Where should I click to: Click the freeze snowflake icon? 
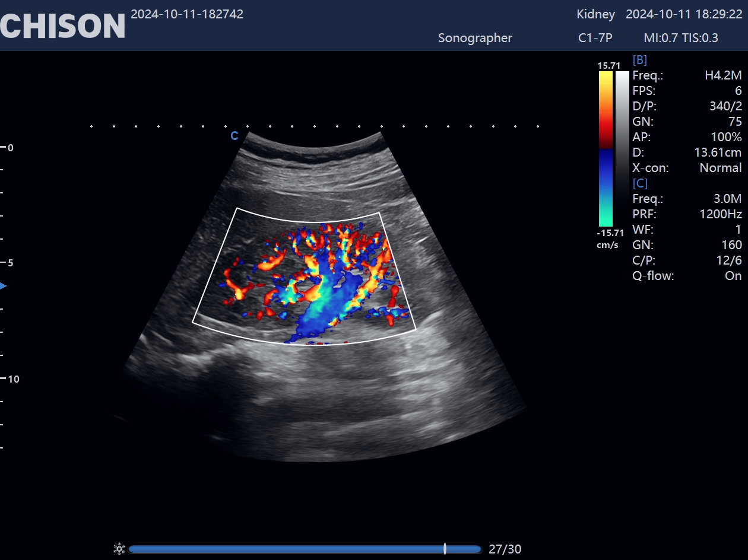[119, 549]
